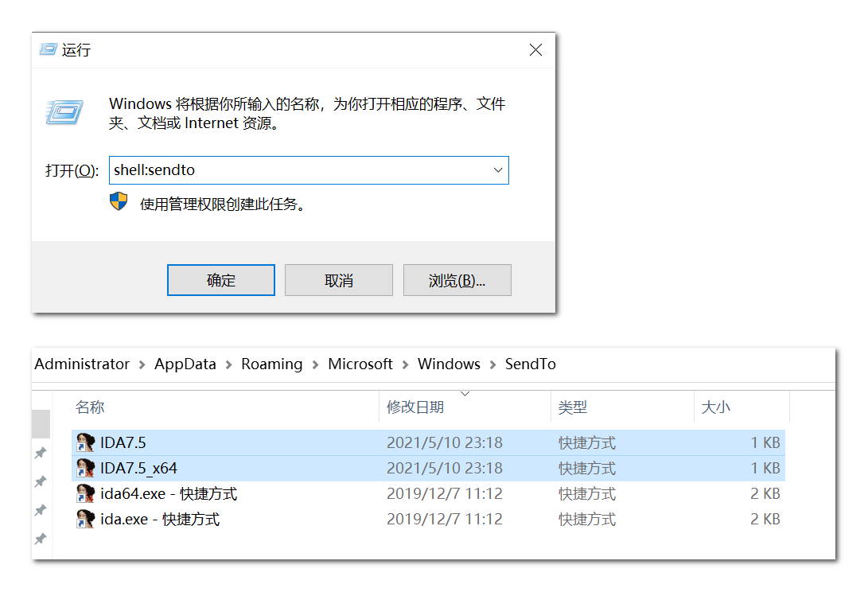This screenshot has height=592, width=868.
Task: Cancel with the 取消 button
Action: tap(339, 280)
